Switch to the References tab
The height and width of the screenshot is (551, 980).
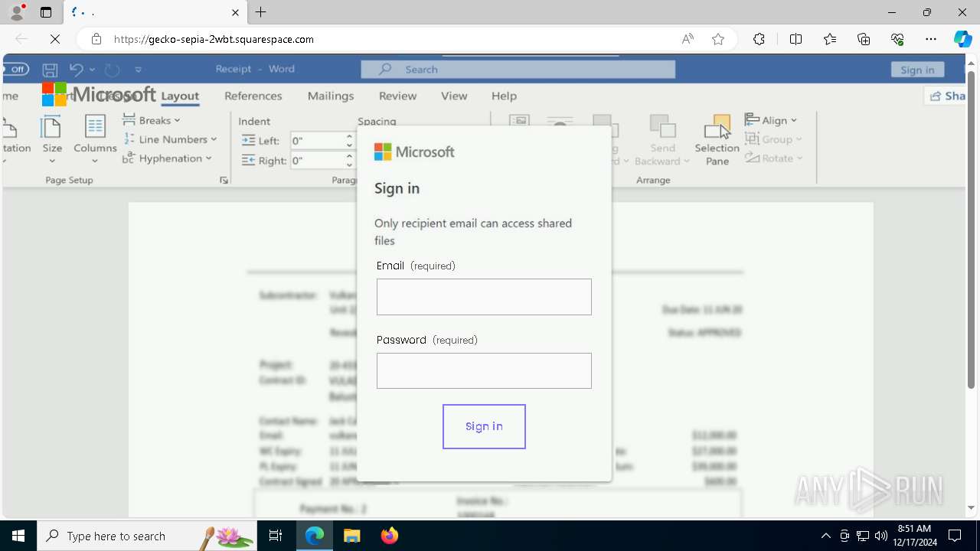click(253, 96)
